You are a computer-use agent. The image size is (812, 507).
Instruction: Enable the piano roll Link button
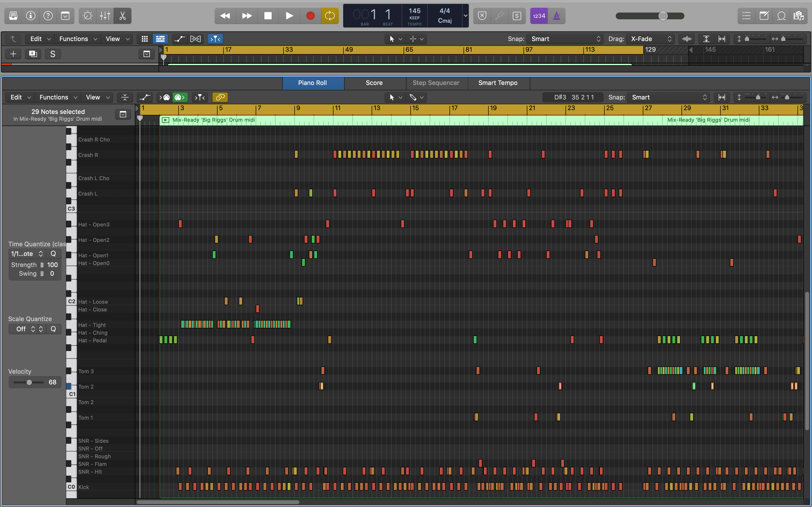point(220,97)
